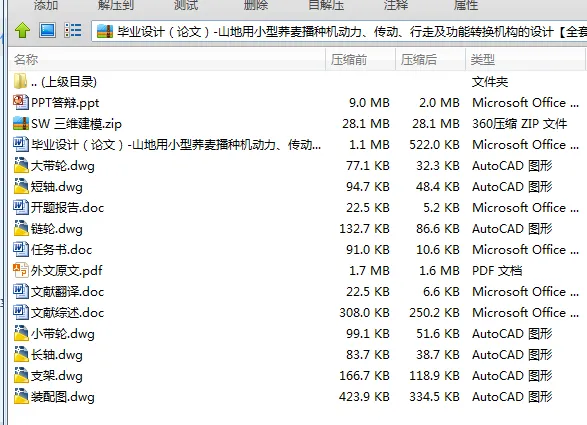The width and height of the screenshot is (587, 425).
Task: Select file name 支架.dwg
Action: pos(57,376)
